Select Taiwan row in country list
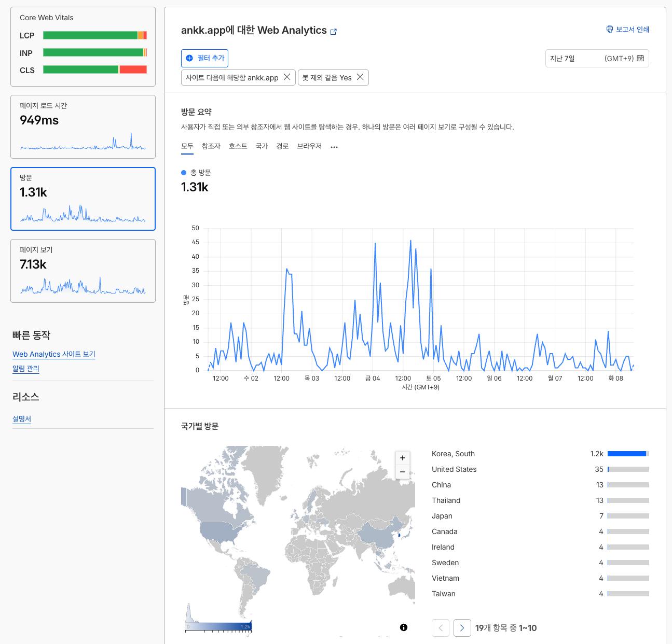Screen dimensions: 672x644 [540, 594]
